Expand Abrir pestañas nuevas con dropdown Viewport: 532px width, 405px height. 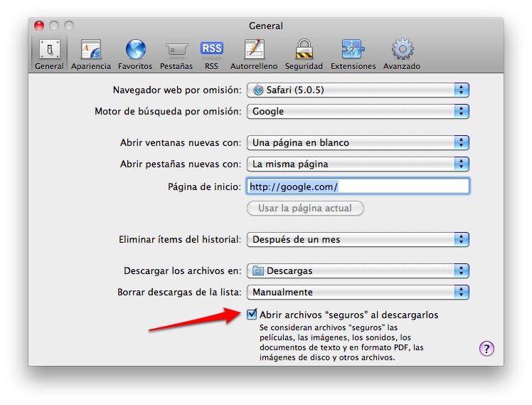(358, 164)
